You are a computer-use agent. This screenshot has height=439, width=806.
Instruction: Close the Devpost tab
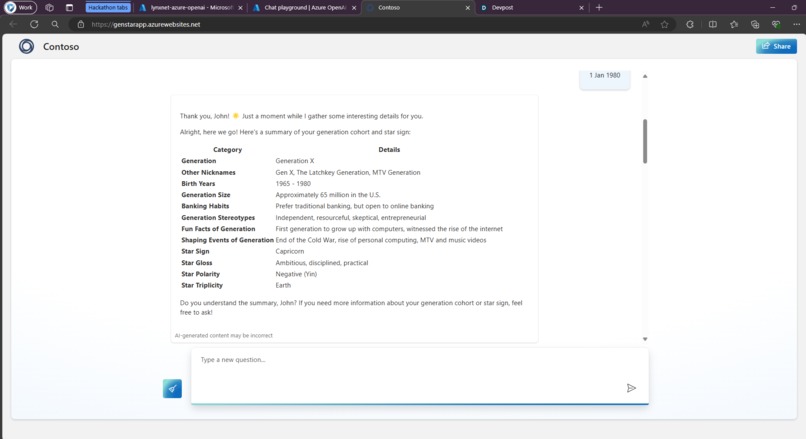click(581, 8)
